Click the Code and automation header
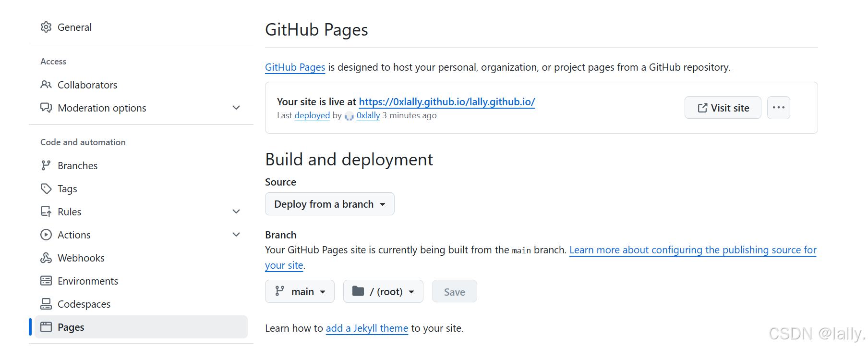 point(83,142)
